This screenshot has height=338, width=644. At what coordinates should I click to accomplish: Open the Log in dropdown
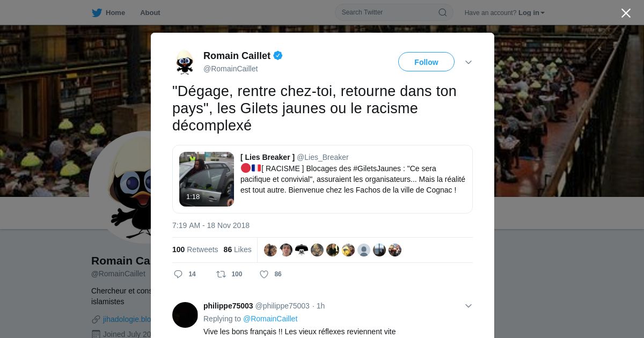coord(531,12)
